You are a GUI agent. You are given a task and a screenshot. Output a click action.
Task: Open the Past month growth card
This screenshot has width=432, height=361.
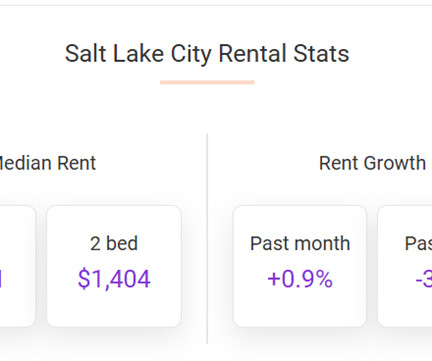coord(300,266)
